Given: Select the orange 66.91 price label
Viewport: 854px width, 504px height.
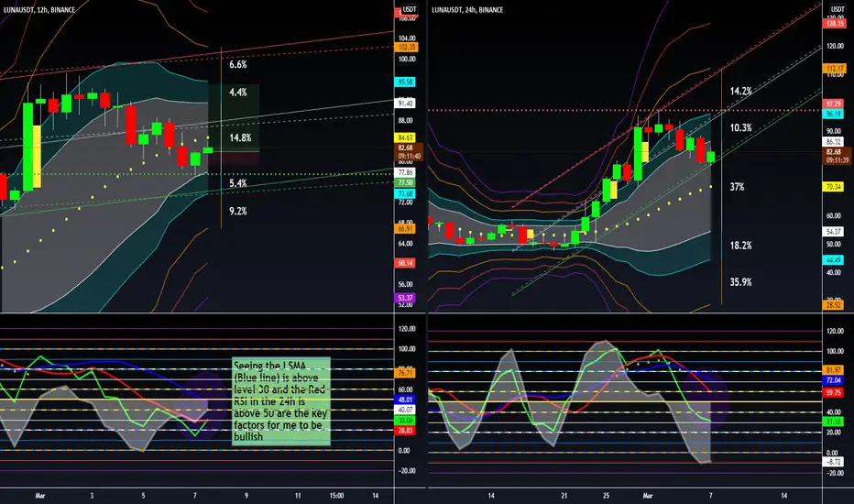Looking at the screenshot, I should click(406, 229).
